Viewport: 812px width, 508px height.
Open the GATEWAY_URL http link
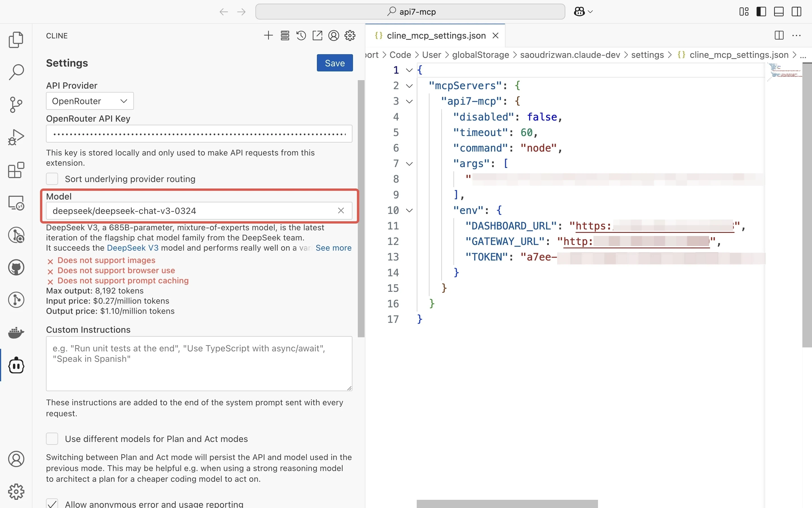click(637, 242)
